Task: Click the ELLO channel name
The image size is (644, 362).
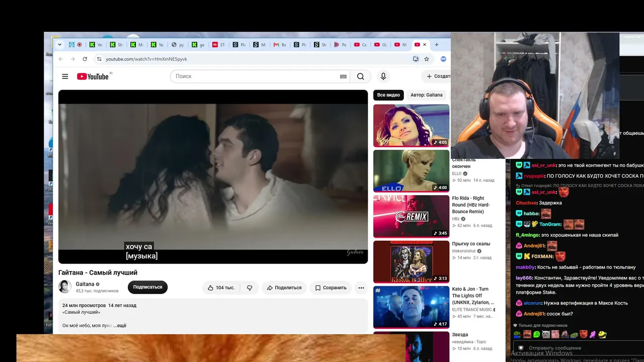Action: (457, 173)
